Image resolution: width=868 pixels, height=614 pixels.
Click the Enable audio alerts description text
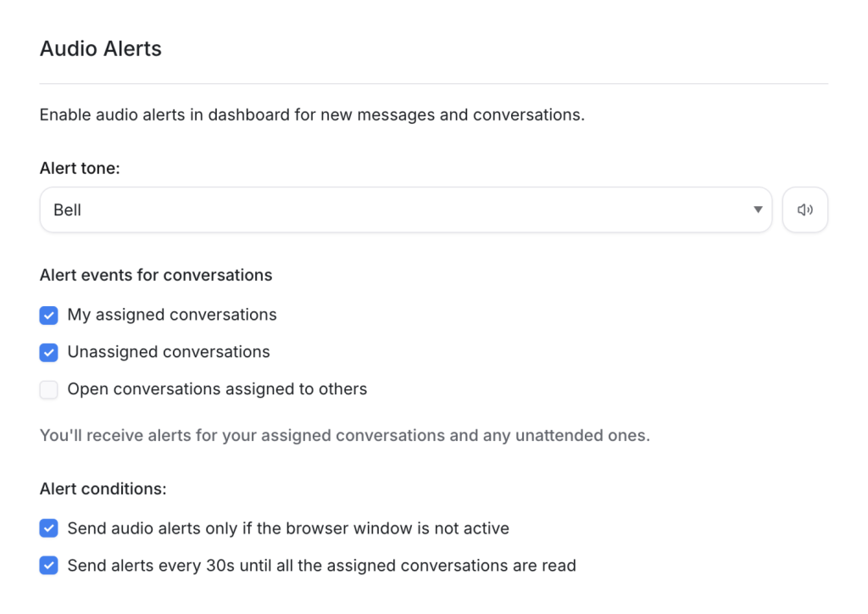coord(312,114)
